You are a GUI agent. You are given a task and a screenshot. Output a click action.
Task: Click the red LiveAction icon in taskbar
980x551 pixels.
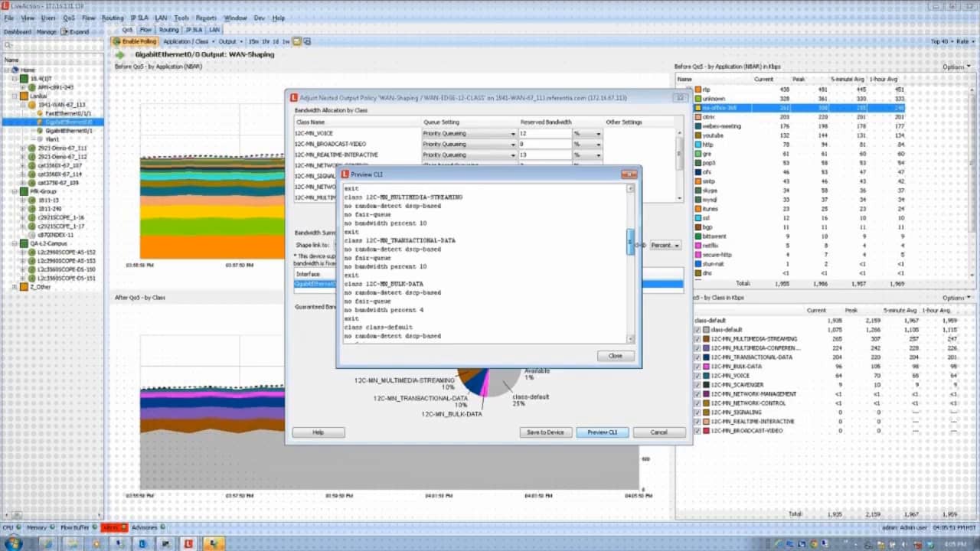[x=188, y=543]
